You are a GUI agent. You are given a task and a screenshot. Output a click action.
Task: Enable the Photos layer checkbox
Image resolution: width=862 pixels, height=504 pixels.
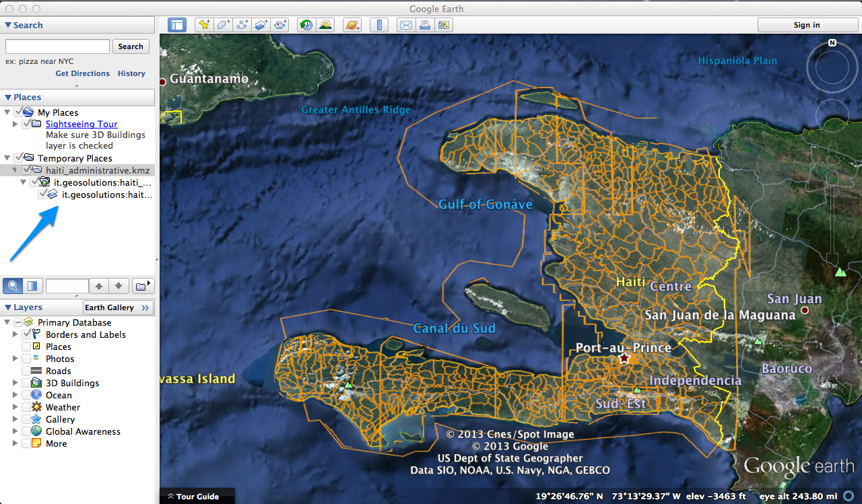(26, 359)
